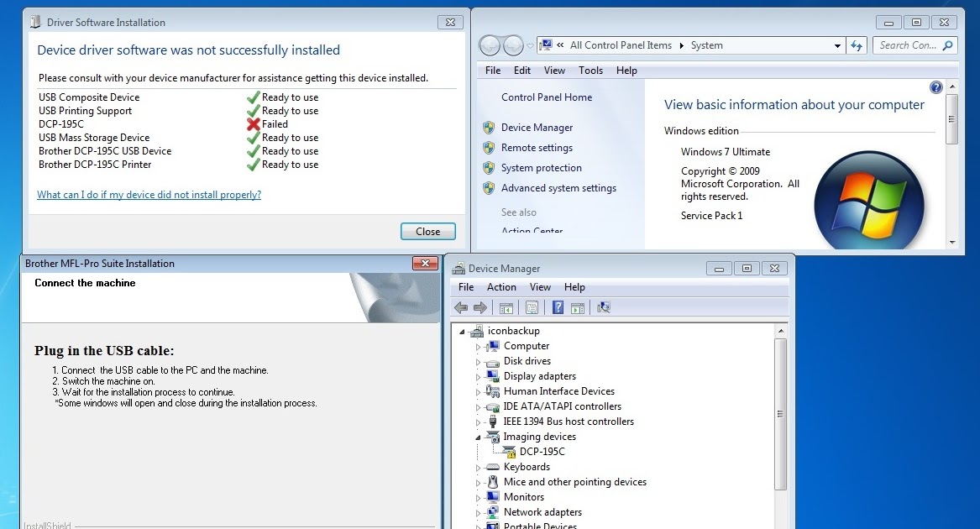Click the IEEE 1394 Bus host controllers icon
Viewport: 980px width, 529px height.
pyautogui.click(x=492, y=422)
